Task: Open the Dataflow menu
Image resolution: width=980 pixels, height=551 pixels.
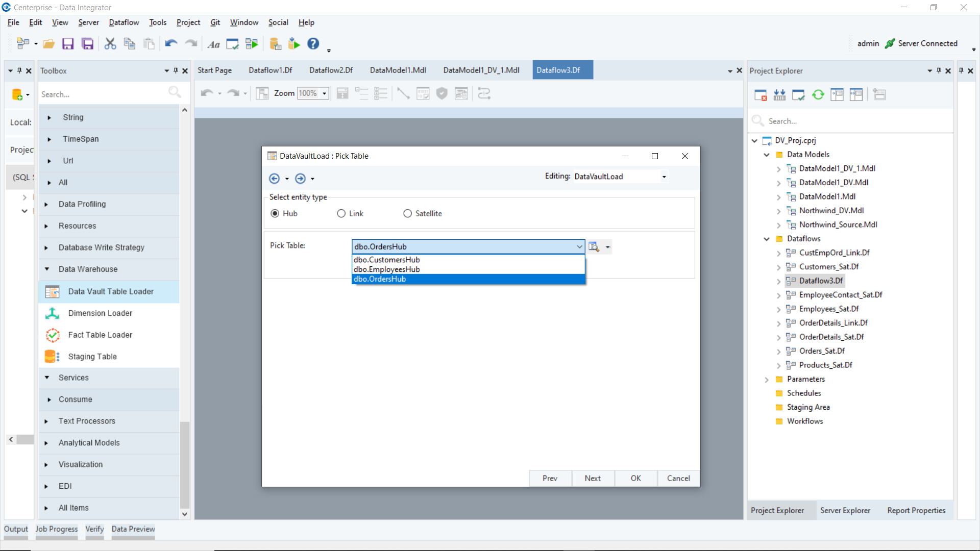Action: point(124,22)
